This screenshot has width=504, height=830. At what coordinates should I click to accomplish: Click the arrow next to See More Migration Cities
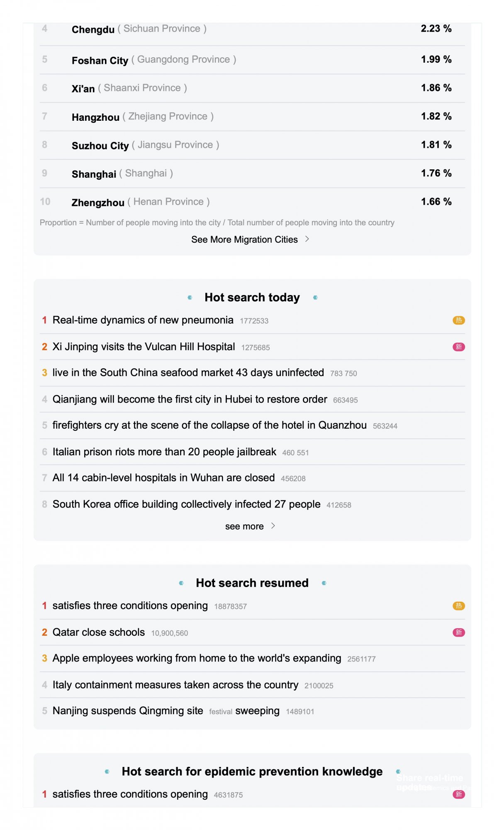point(307,239)
